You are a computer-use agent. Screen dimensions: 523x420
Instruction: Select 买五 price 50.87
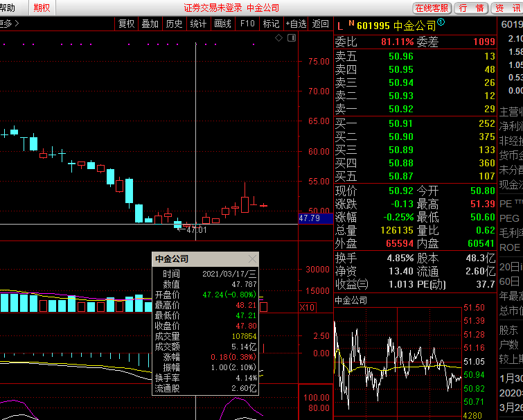click(401, 176)
